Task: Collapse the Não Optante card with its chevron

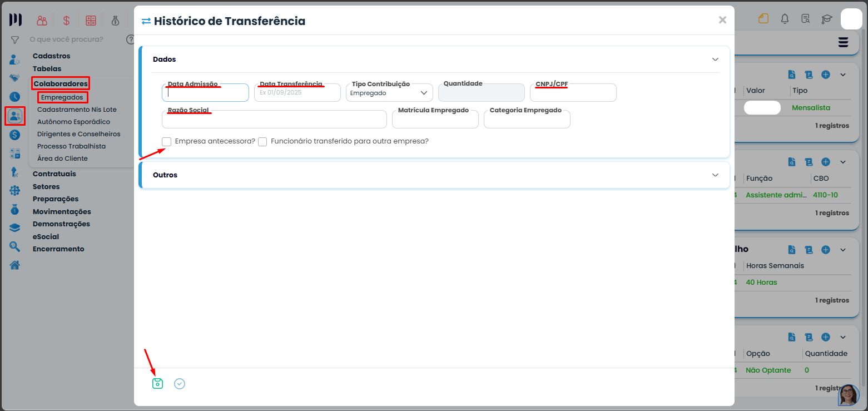Action: click(842, 337)
